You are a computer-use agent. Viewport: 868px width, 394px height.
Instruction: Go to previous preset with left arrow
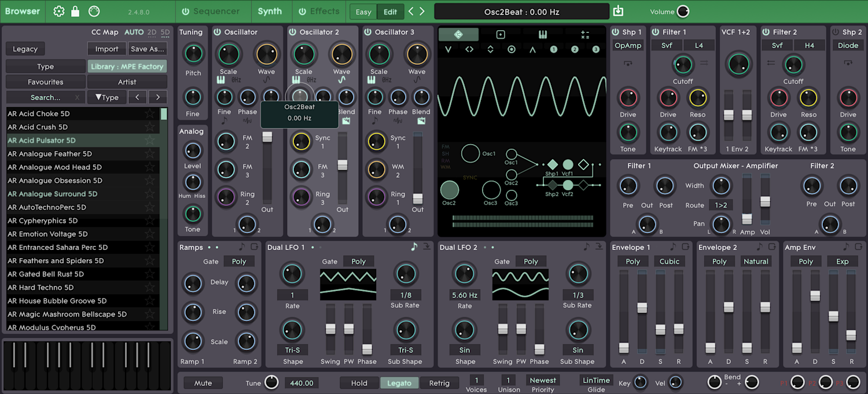(x=411, y=12)
